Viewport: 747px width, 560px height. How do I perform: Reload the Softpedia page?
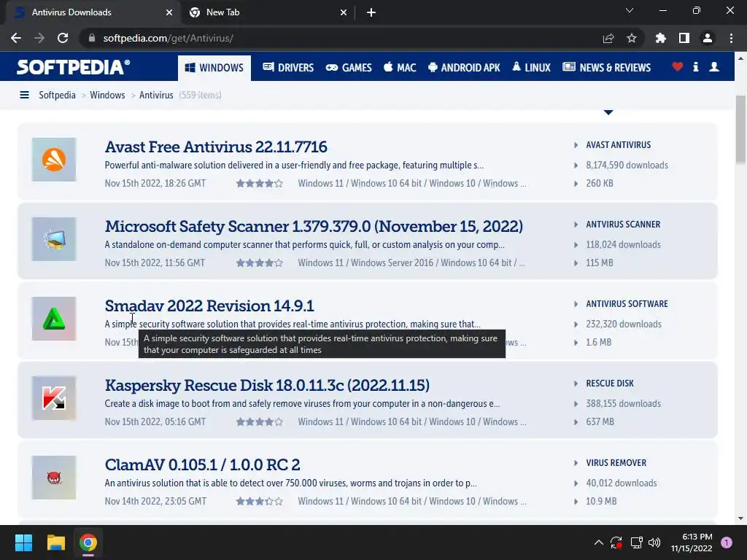click(63, 38)
